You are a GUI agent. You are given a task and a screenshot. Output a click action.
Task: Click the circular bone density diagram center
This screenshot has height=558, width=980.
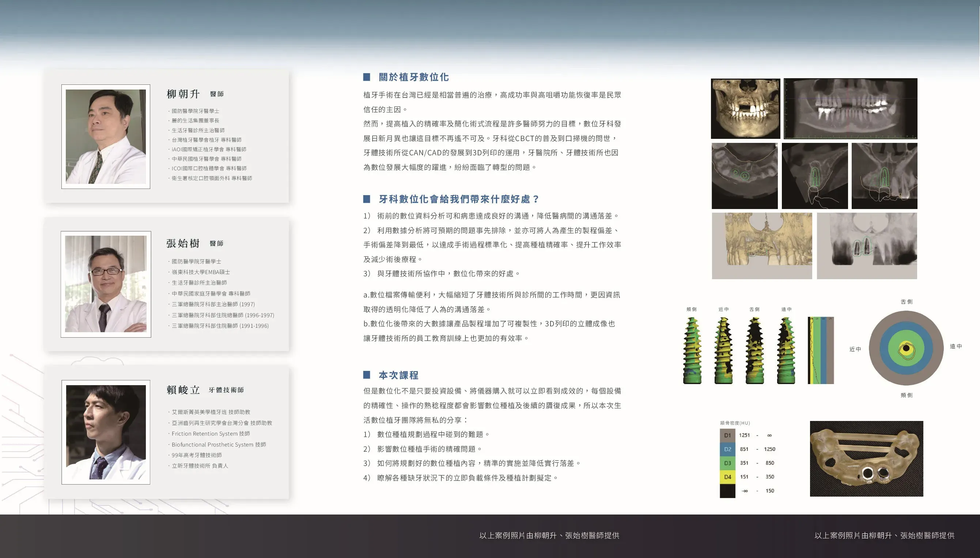tap(906, 348)
